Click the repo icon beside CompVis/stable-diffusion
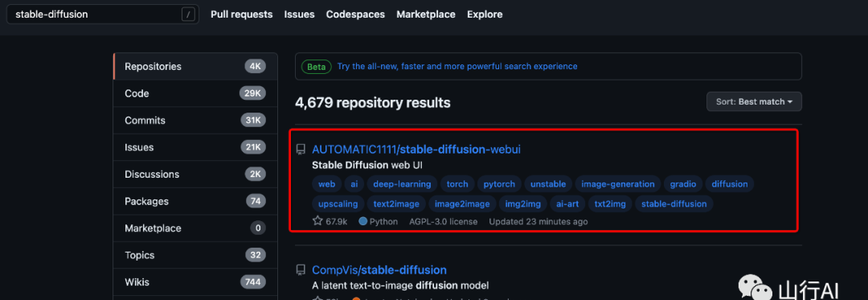Viewport: 868px width, 300px height. [x=301, y=270]
